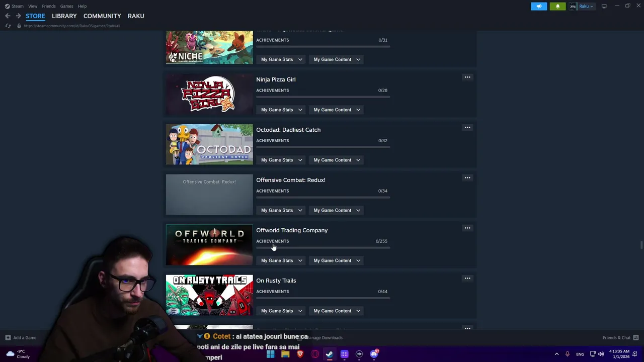Viewport: 644px width, 362px height.
Task: Open more options for Offensive Combat: Redux!
Action: [467, 178]
